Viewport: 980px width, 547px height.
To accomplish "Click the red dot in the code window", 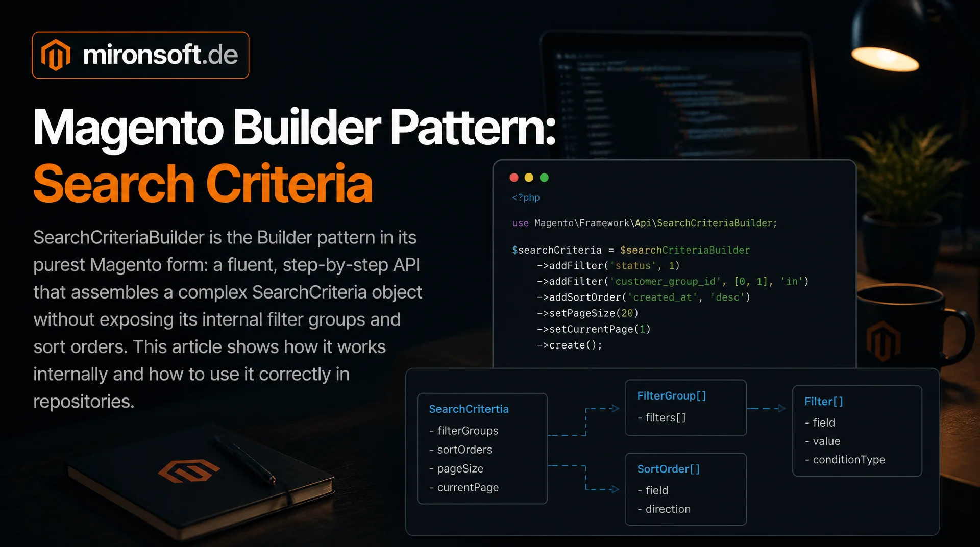I will [x=514, y=178].
